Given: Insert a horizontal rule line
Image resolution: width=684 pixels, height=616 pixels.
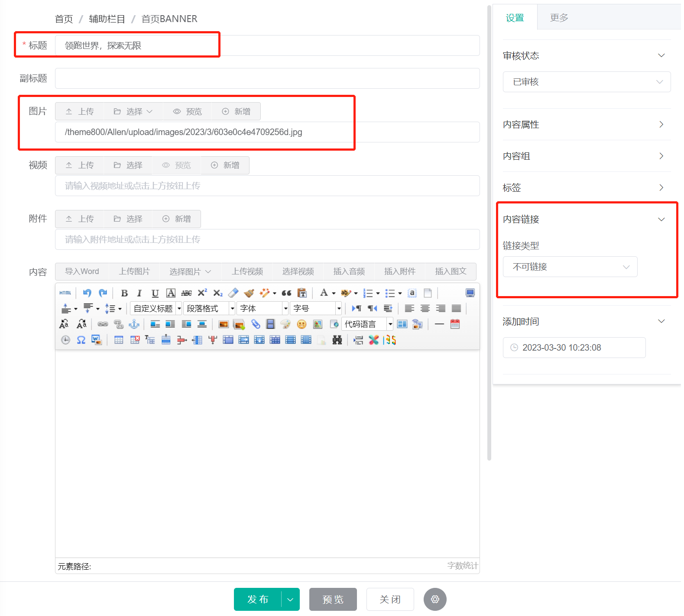Looking at the screenshot, I should [x=439, y=324].
